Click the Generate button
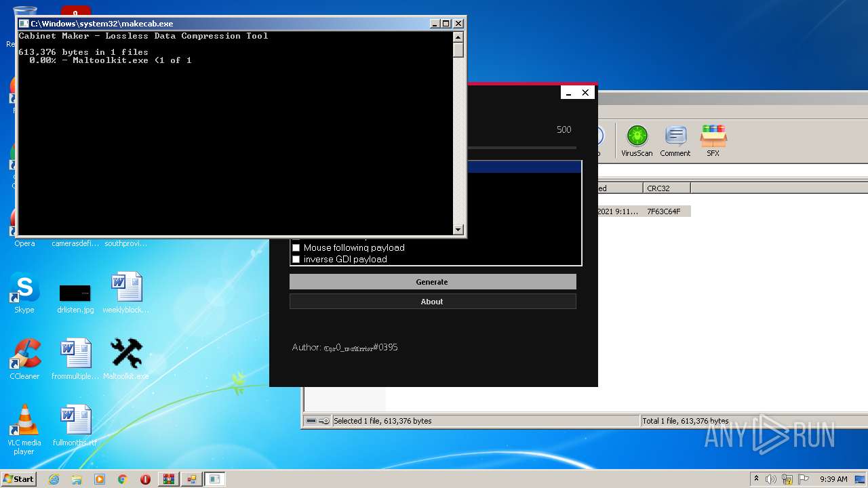 tap(433, 282)
